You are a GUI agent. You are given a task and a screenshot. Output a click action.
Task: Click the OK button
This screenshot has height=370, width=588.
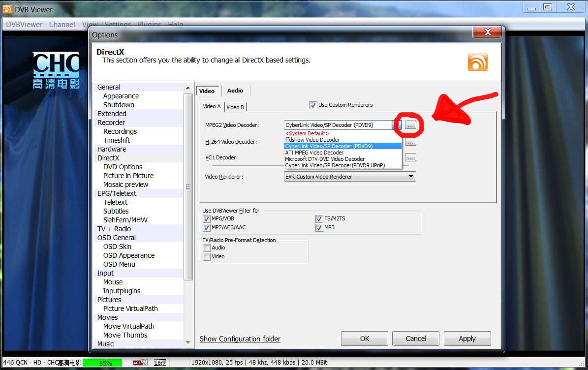[365, 339]
